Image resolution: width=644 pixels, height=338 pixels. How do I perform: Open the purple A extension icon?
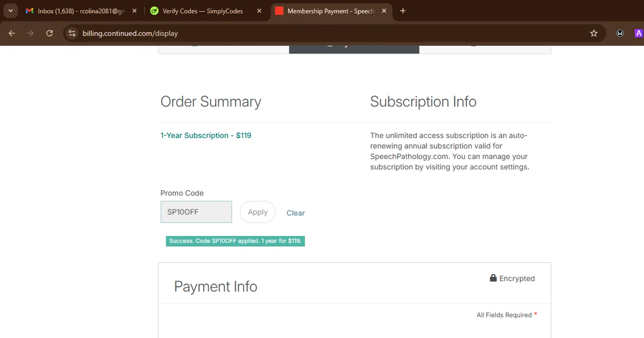tap(639, 33)
